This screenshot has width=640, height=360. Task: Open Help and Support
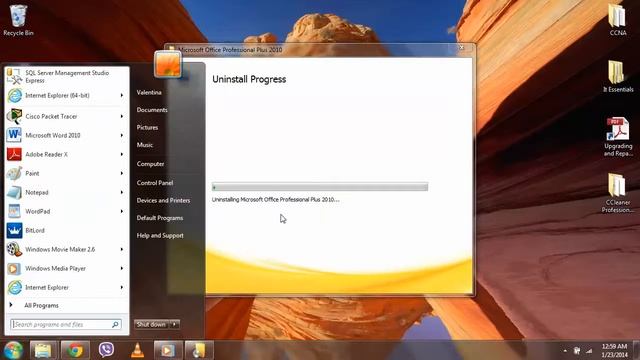pyautogui.click(x=160, y=236)
